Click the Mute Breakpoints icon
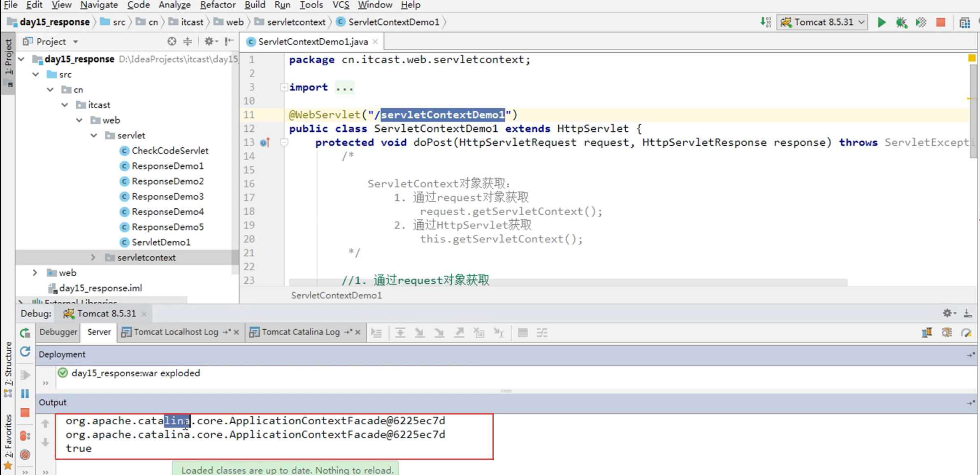Screen dimensions: 980x475 (x=25, y=454)
